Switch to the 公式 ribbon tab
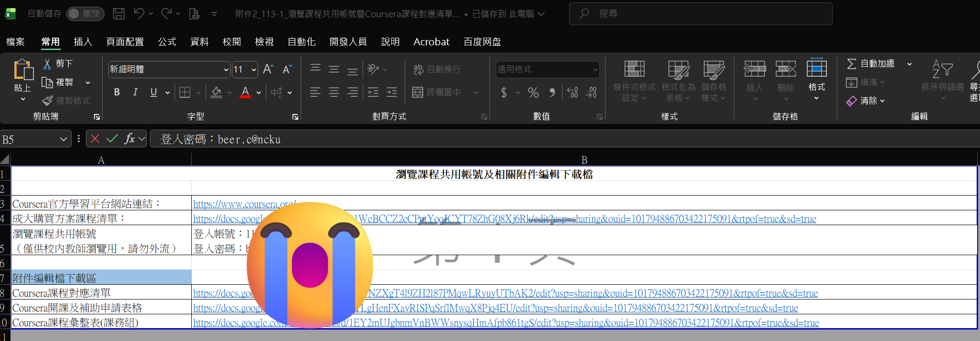980x341 pixels. pos(167,42)
